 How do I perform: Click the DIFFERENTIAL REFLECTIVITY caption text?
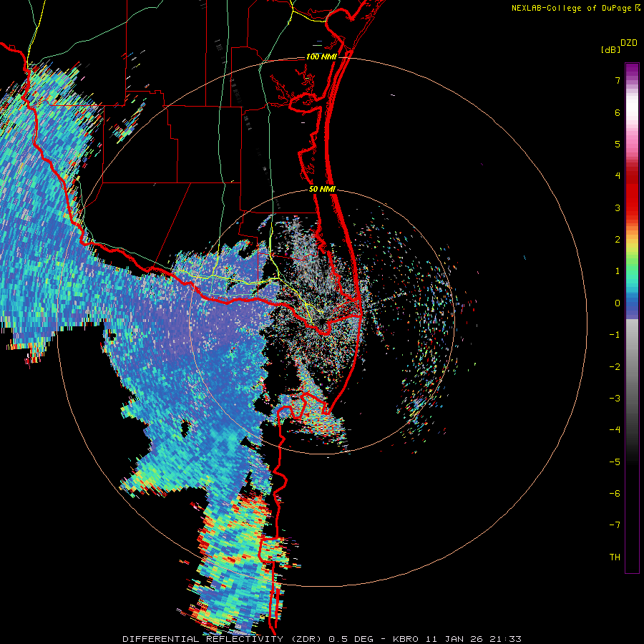pyautogui.click(x=203, y=639)
